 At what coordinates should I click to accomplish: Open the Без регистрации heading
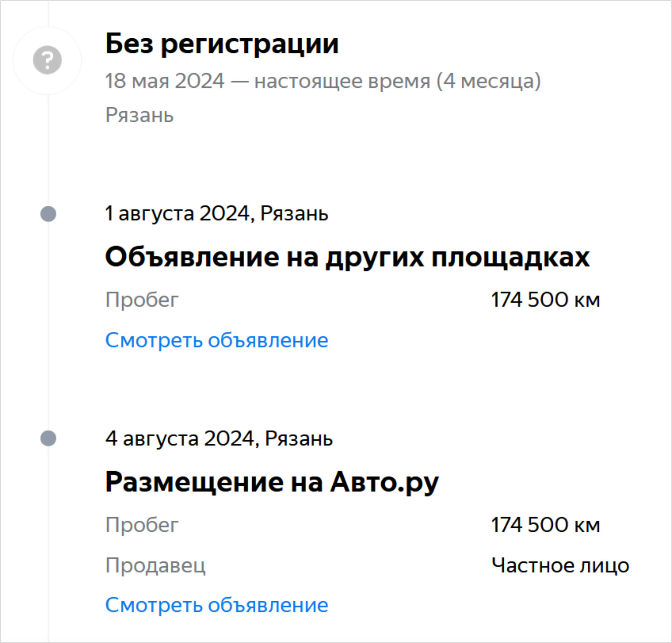point(222,44)
